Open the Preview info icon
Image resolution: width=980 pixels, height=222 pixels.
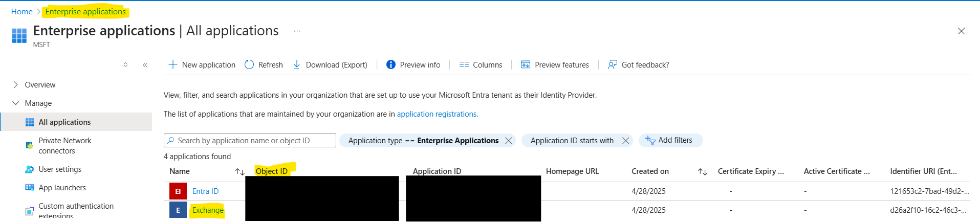click(391, 65)
